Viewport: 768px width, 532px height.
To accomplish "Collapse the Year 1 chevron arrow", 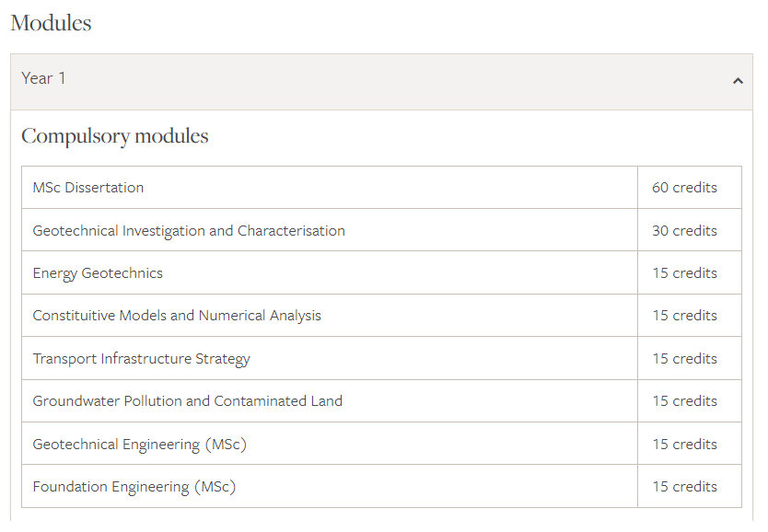I will point(738,81).
